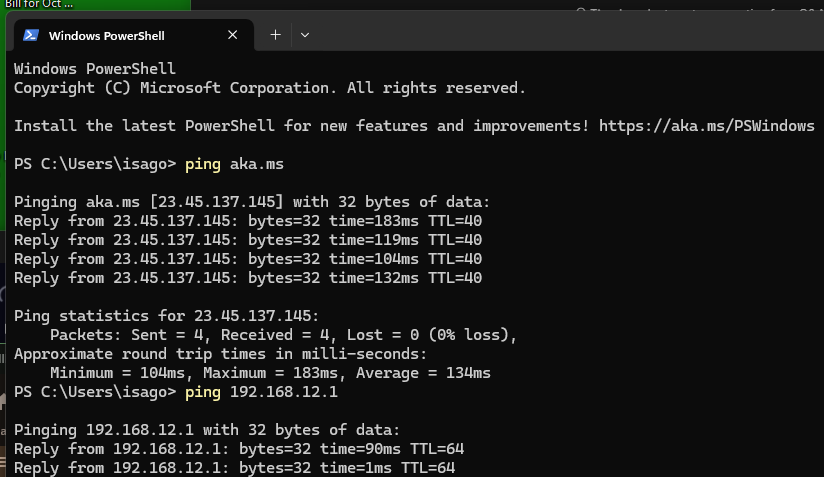
Task: Click the 'ping aka.ms' command text
Action: click(x=234, y=164)
